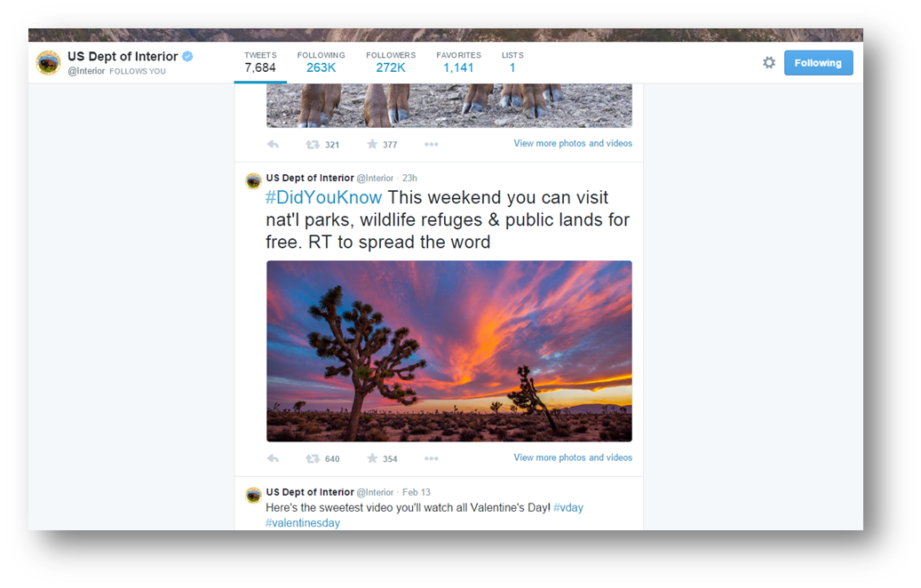Reply to the tweet with 321 retweets
This screenshot has width=921, height=588.
point(274,144)
